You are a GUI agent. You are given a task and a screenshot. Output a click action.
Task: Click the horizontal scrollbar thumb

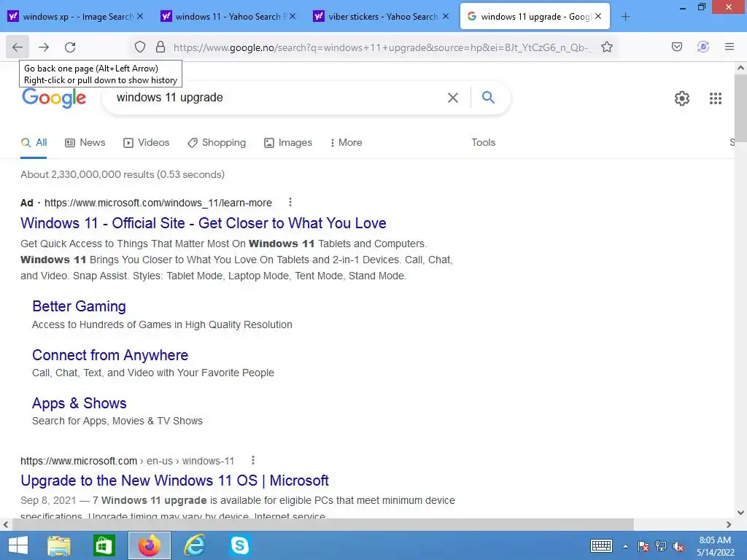coord(323,524)
